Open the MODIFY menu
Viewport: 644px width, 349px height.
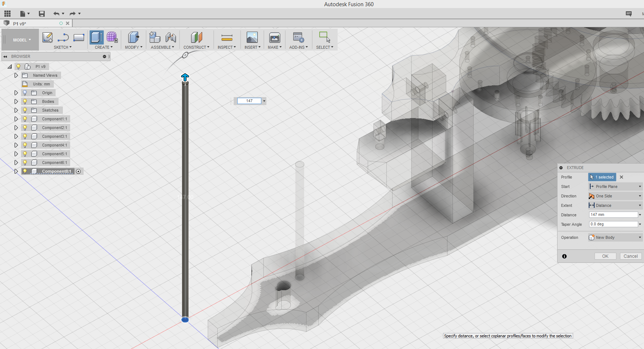click(x=133, y=47)
